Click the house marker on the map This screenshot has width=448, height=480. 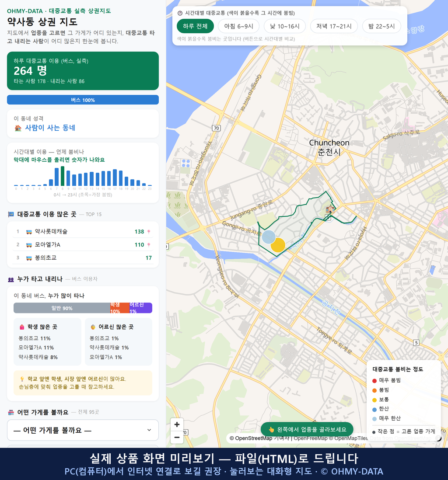[x=330, y=209]
